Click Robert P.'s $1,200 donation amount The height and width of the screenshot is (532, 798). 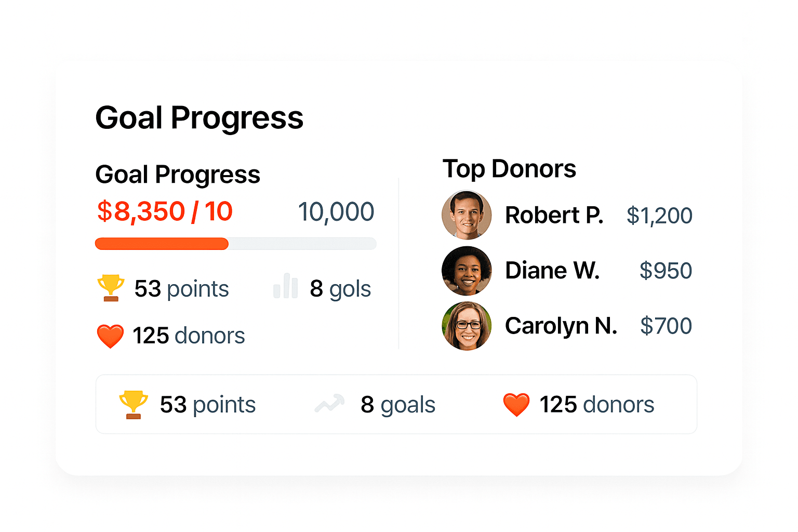[660, 215]
